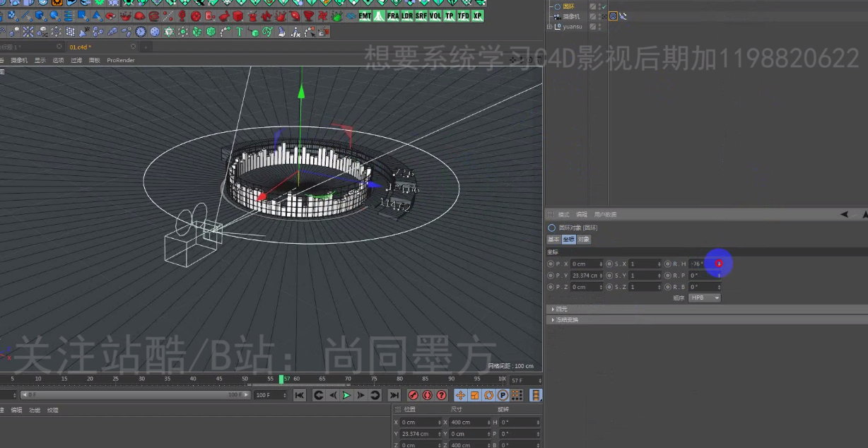Open the 显示 viewport menu

tap(40, 60)
